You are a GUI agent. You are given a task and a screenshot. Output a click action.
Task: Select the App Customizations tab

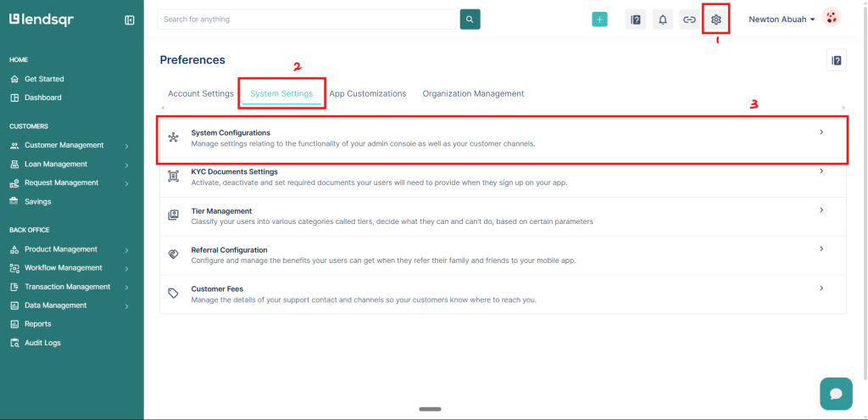pos(367,93)
